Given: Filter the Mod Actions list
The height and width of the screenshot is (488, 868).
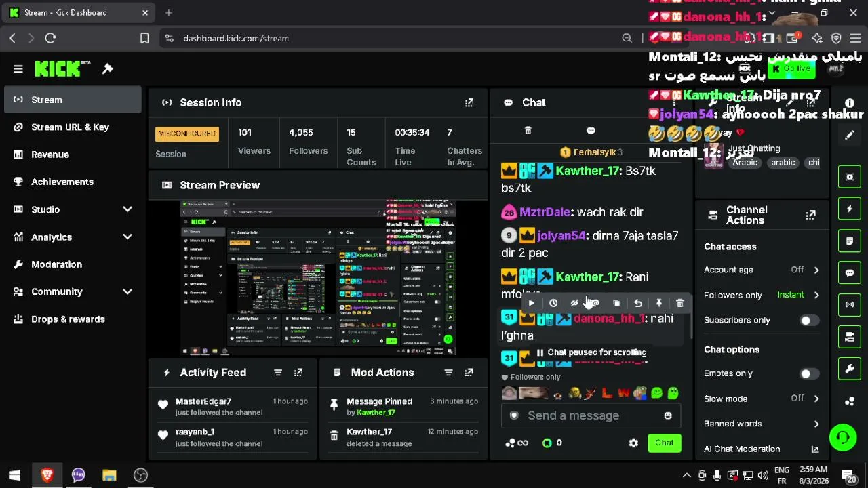Looking at the screenshot, I should [448, 372].
